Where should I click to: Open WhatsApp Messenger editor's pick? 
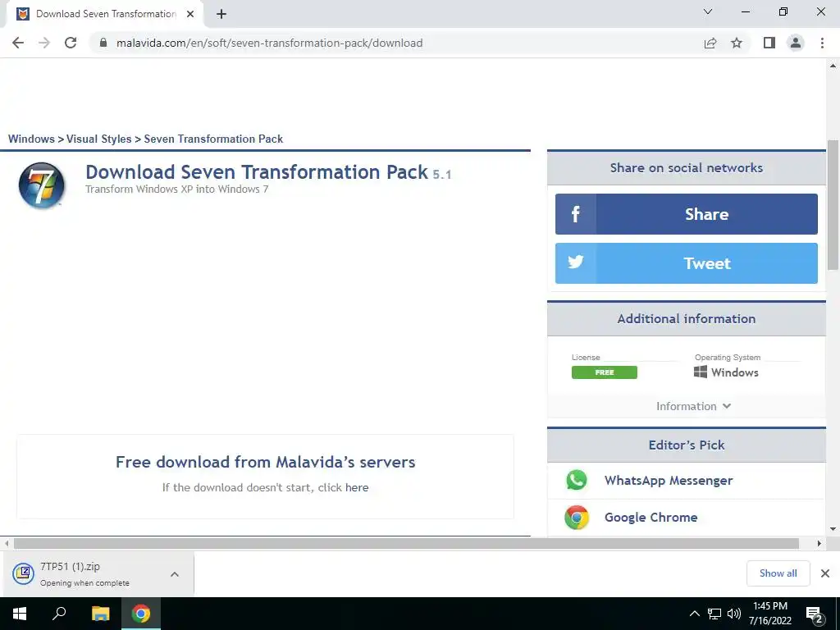pyautogui.click(x=668, y=481)
